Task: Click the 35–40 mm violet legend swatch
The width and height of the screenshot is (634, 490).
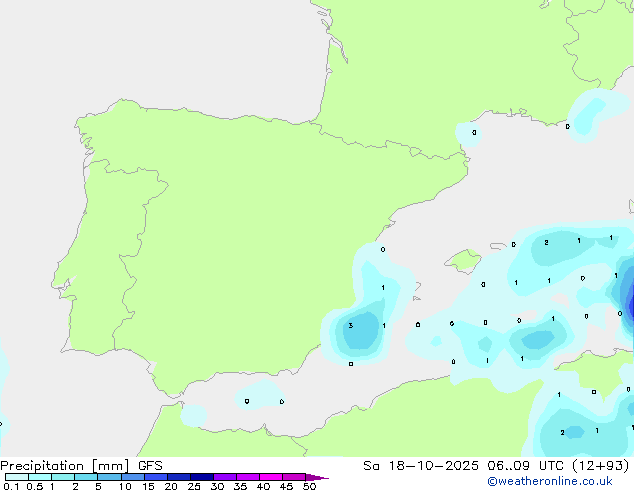Action: point(248,477)
